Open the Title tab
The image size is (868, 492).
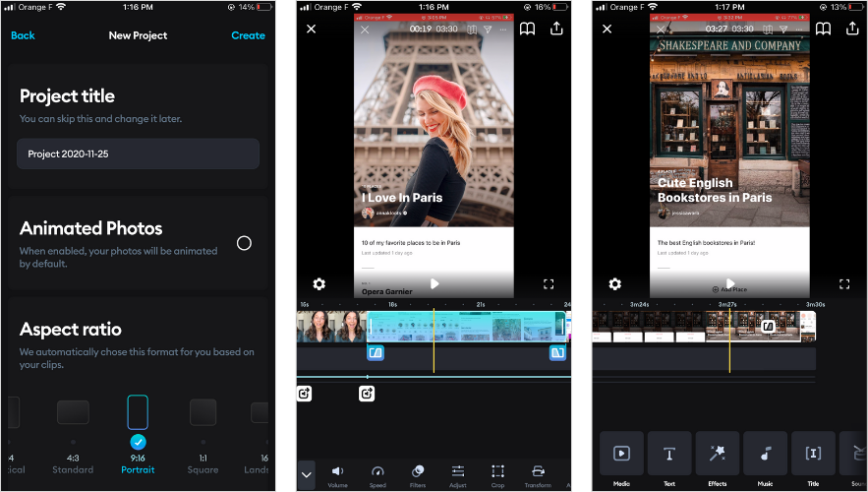point(813,459)
